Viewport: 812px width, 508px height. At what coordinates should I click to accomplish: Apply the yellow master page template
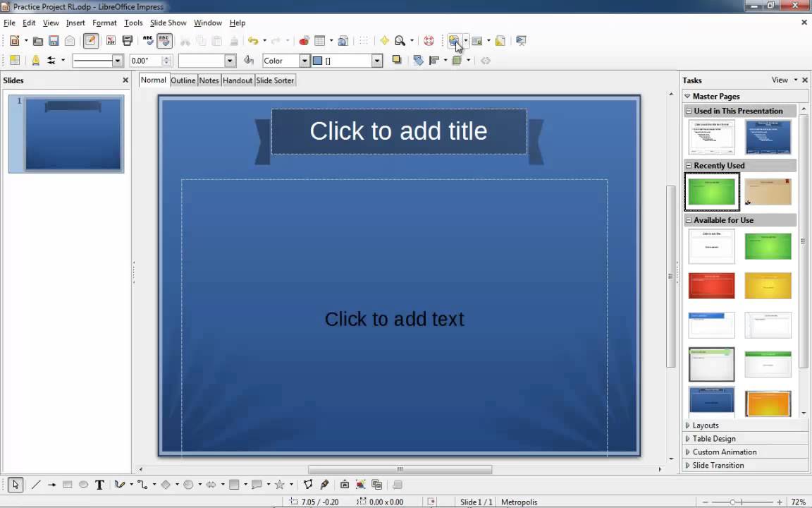(768, 286)
